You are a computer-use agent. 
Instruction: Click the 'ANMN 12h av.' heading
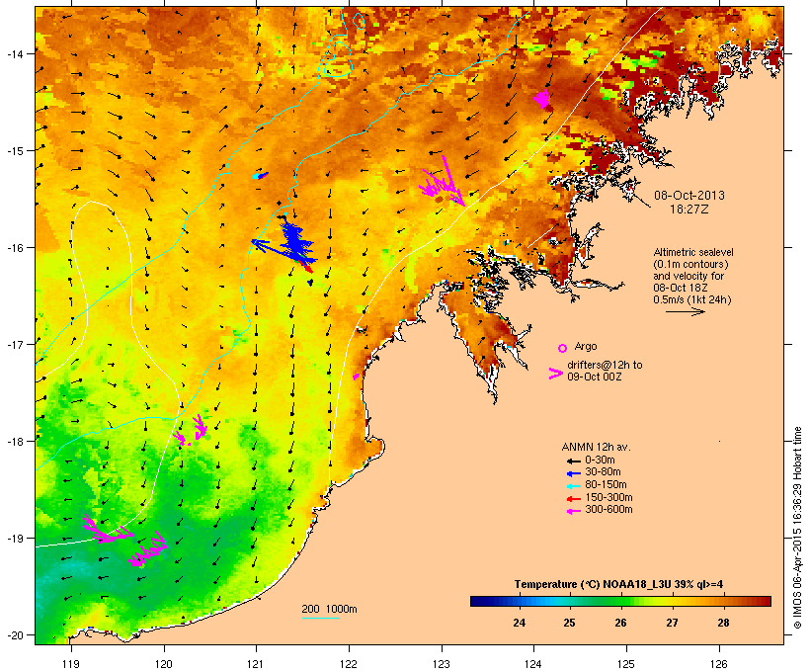click(x=596, y=447)
